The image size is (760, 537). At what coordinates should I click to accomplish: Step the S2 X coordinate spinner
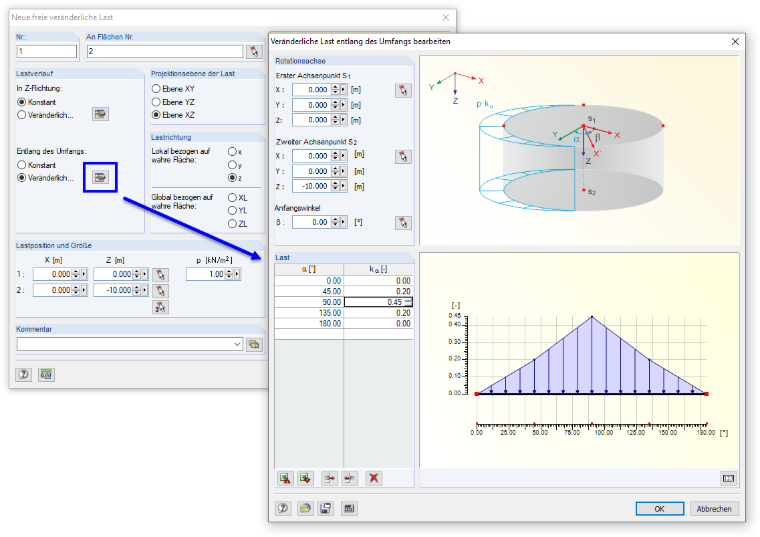335,156
